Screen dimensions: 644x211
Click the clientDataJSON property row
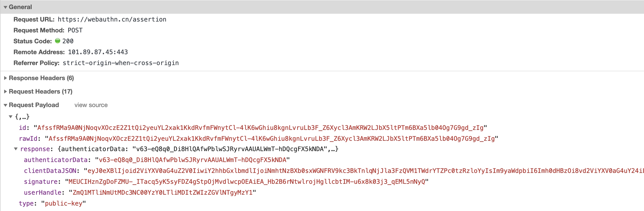pos(334,171)
